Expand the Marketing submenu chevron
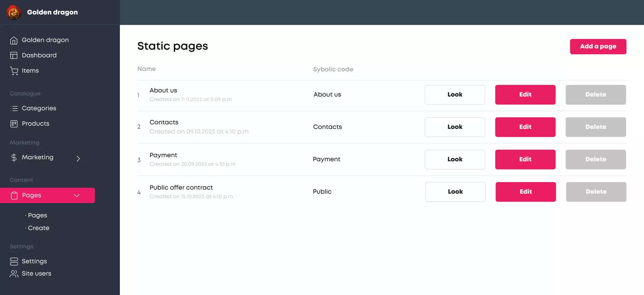This screenshot has height=295, width=644. [x=78, y=158]
